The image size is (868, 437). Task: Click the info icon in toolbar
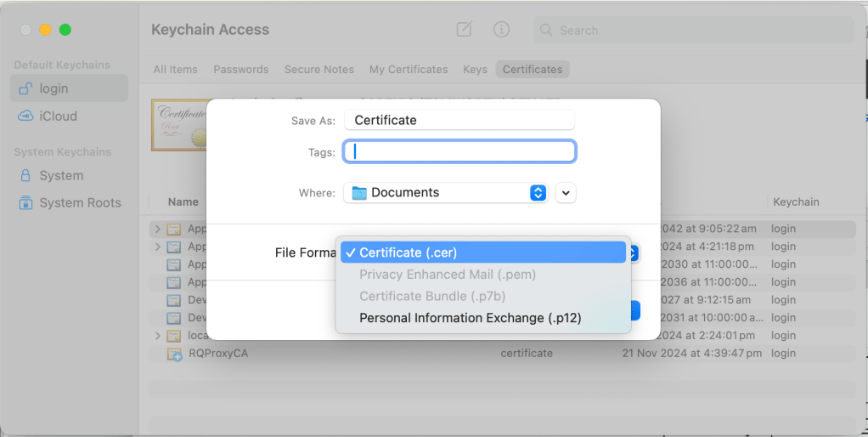[501, 30]
